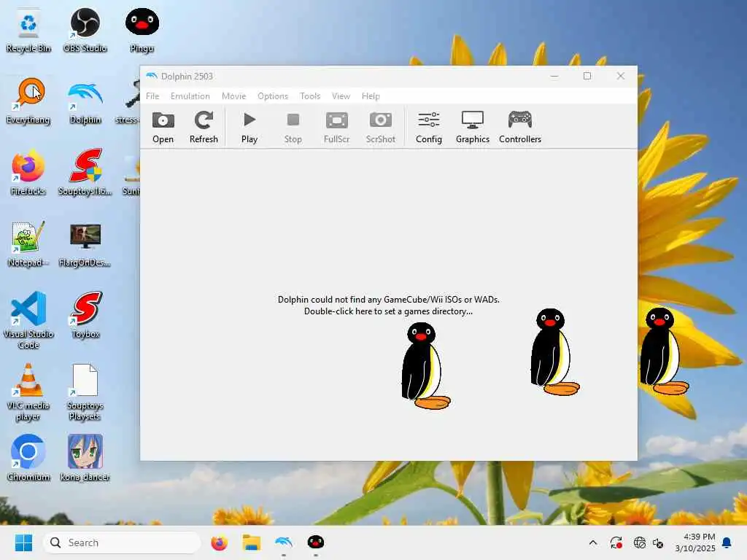The image size is (747, 560).
Task: Expand the hidden system tray icons
Action: click(x=593, y=542)
